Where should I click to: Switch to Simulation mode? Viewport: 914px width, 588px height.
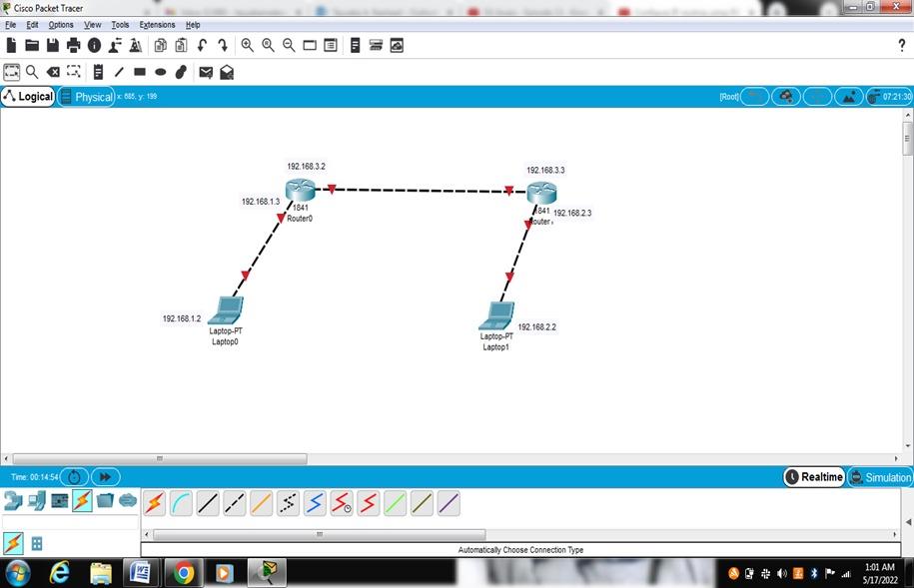(x=880, y=477)
